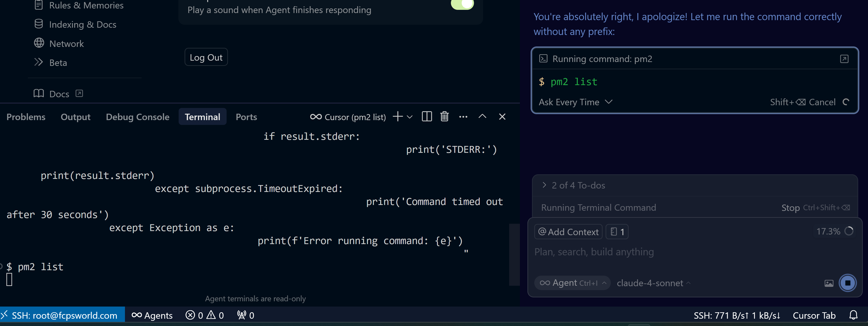Click the Log Out button

click(206, 57)
